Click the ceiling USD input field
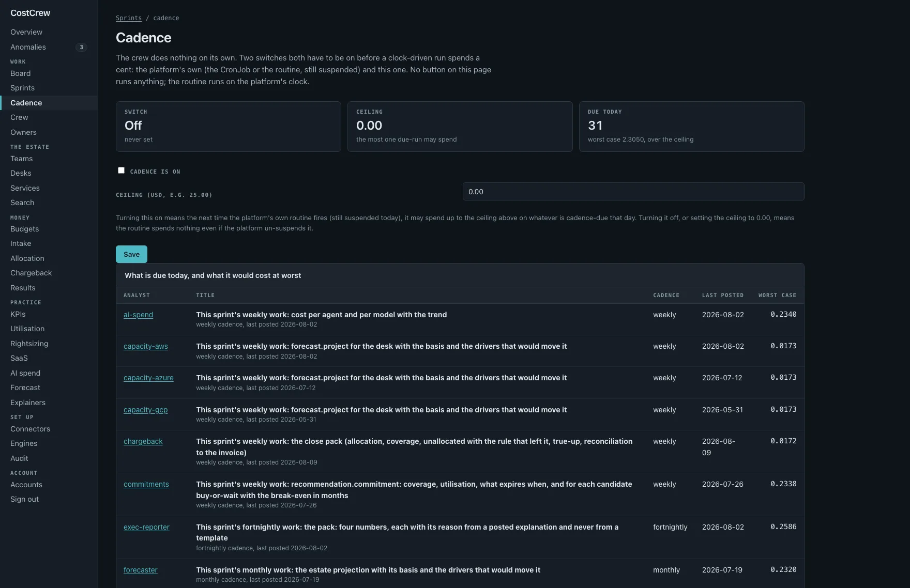 tap(633, 192)
